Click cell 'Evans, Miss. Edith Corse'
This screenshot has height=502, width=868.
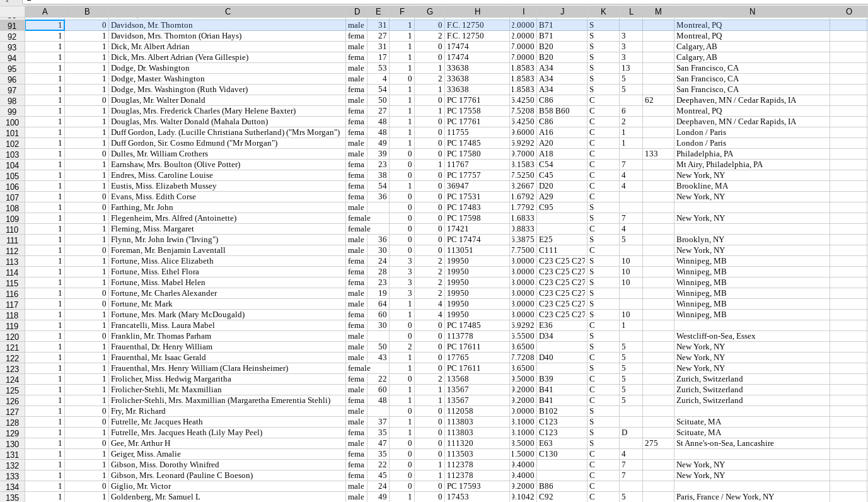pos(228,197)
